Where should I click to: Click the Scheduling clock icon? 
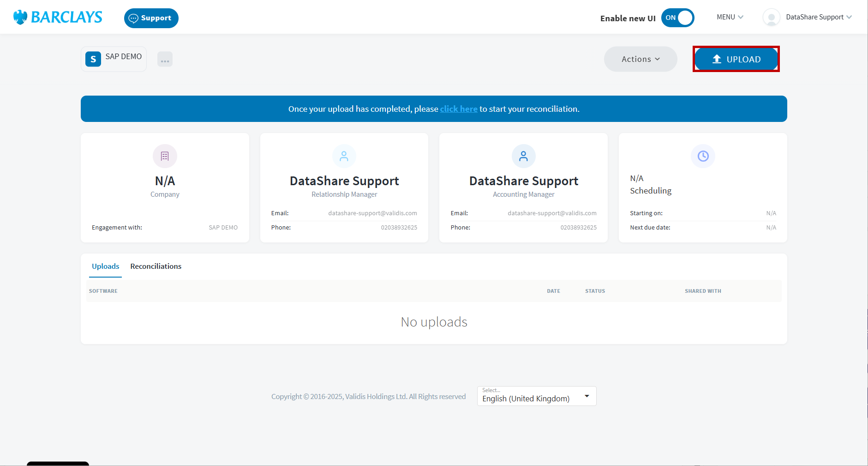tap(703, 156)
